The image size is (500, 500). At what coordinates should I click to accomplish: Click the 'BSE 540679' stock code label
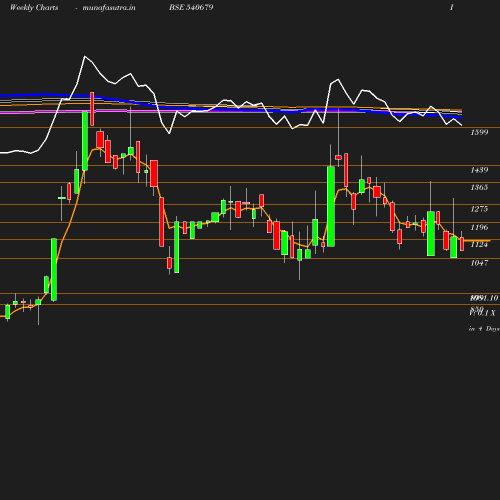click(x=191, y=7)
